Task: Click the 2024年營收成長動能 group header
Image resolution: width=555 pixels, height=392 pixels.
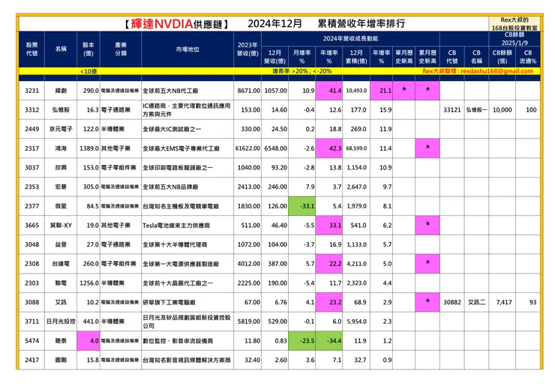Action: click(350, 38)
